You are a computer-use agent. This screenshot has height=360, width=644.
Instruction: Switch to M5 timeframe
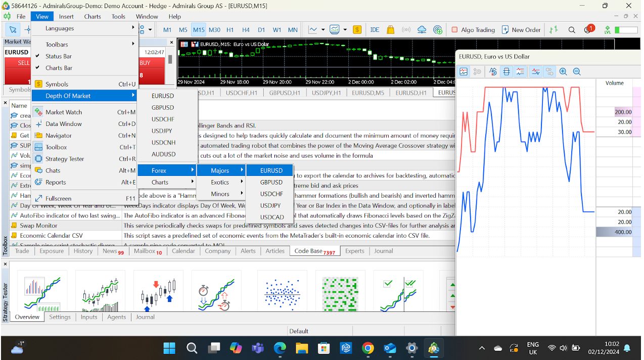click(x=183, y=30)
